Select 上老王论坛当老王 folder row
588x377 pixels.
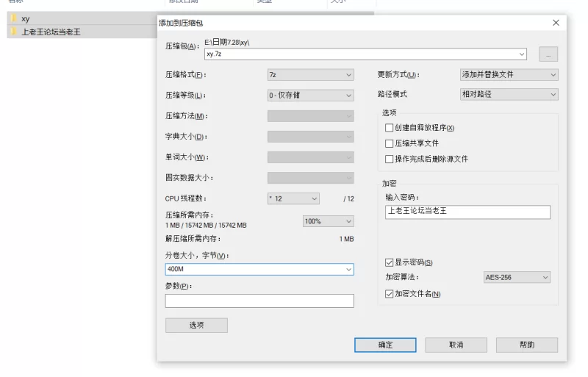82,32
